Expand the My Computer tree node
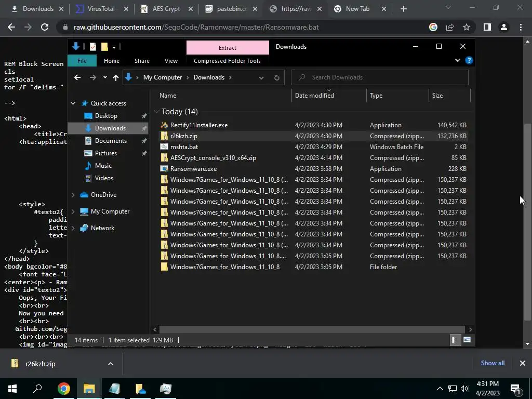The height and width of the screenshot is (399, 532). coord(73,211)
